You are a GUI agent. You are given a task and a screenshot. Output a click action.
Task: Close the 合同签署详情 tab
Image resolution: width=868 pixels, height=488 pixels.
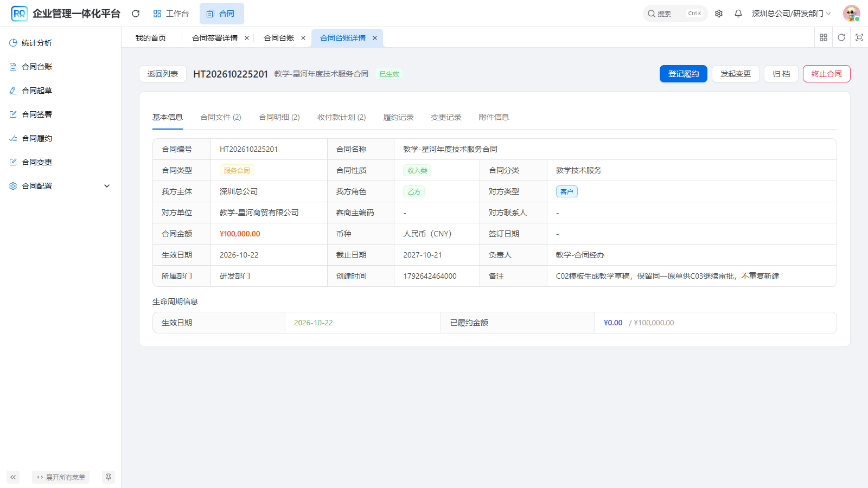(247, 38)
